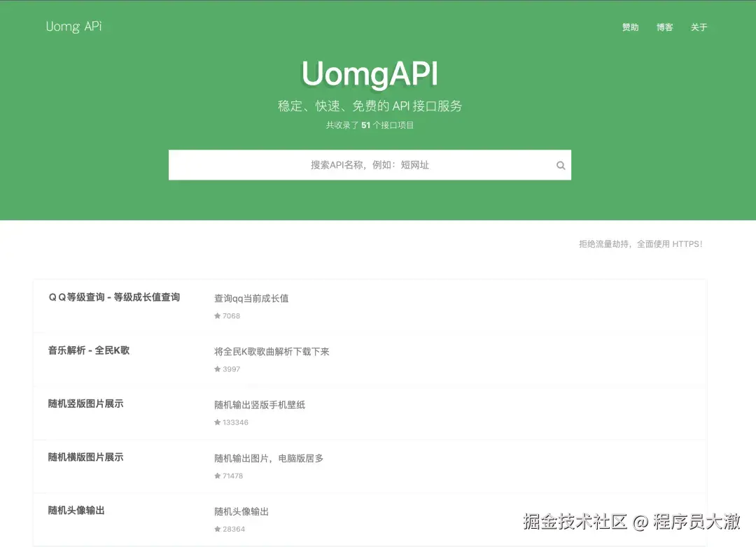Open the 博客 nav item

tap(664, 27)
